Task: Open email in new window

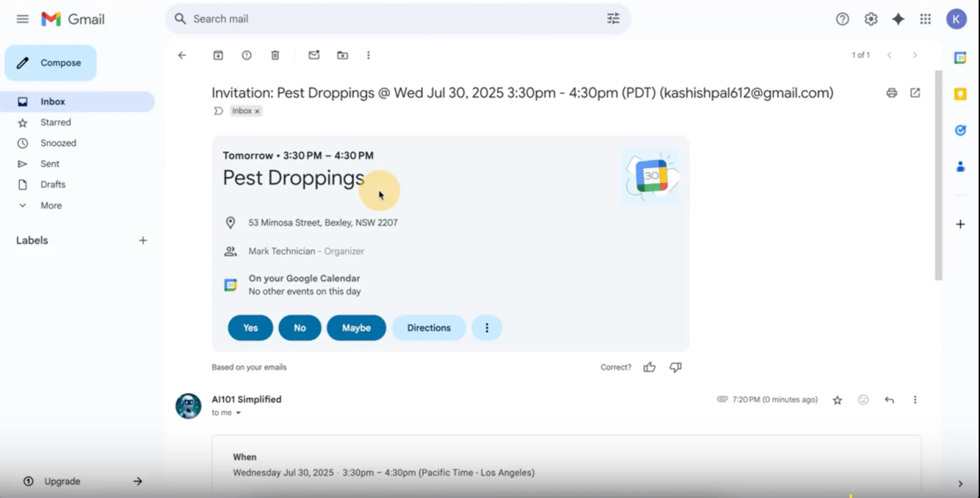Action: [915, 93]
